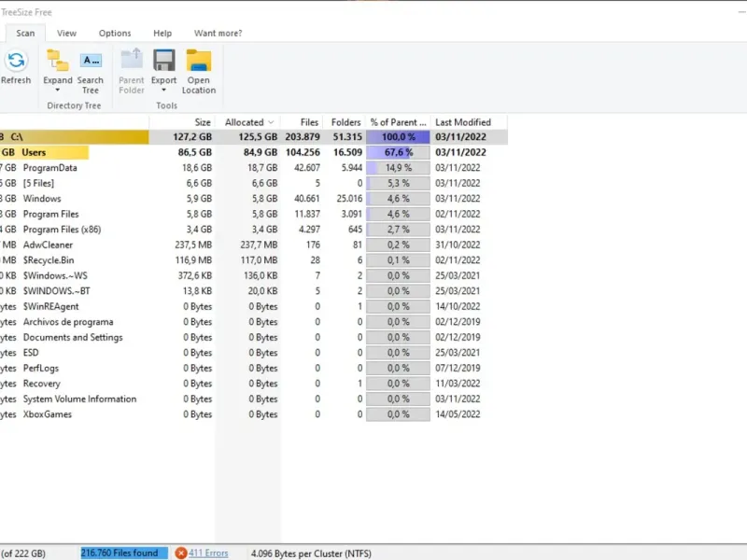747x560 pixels.
Task: Click the Expand tree icon
Action: click(58, 61)
